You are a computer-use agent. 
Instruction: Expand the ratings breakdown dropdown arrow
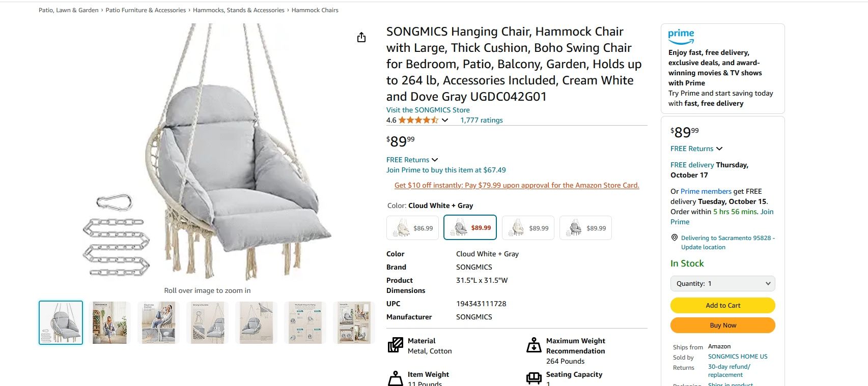pyautogui.click(x=445, y=120)
